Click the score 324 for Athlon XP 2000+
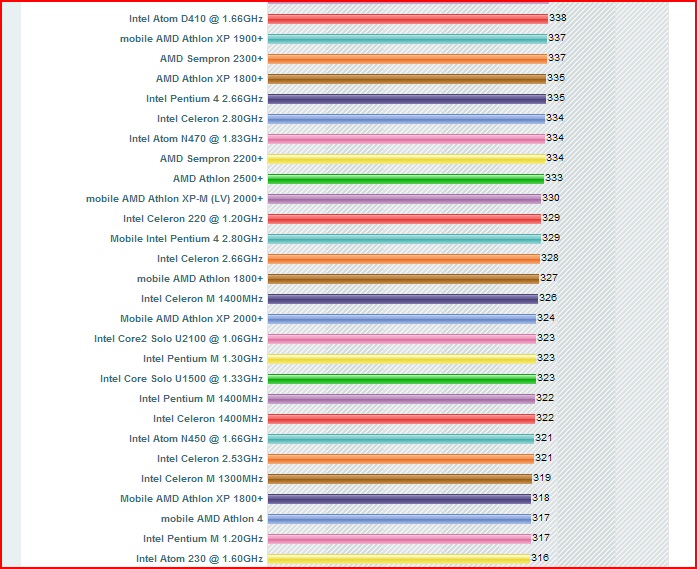 [546, 318]
